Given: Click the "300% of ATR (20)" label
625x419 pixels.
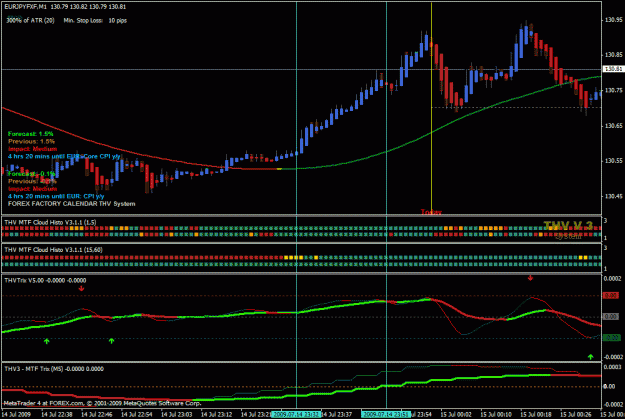Looking at the screenshot, I should pos(30,20).
